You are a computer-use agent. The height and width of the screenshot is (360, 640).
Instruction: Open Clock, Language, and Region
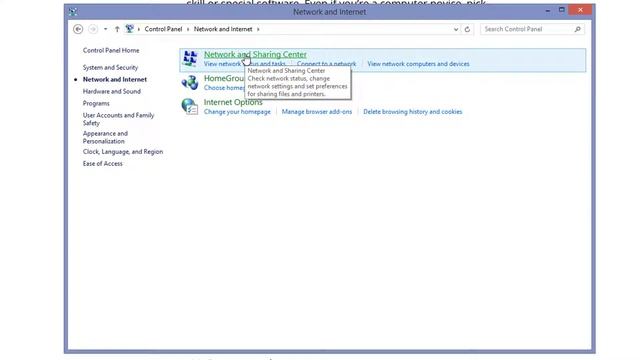click(123, 151)
